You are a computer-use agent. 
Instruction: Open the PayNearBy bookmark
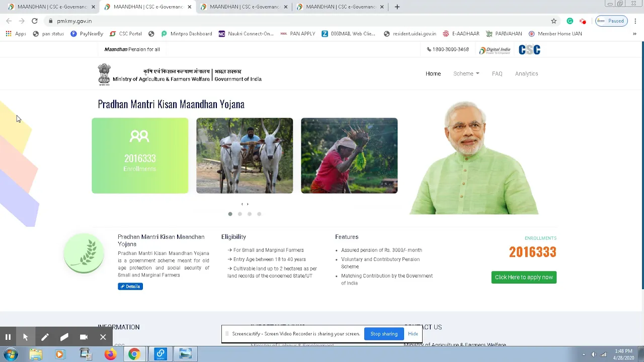(87, 34)
